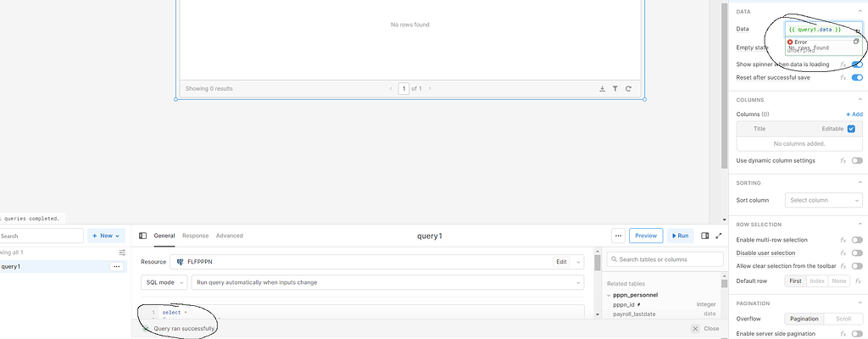Expand the query editor to fullscreen

coord(719,236)
